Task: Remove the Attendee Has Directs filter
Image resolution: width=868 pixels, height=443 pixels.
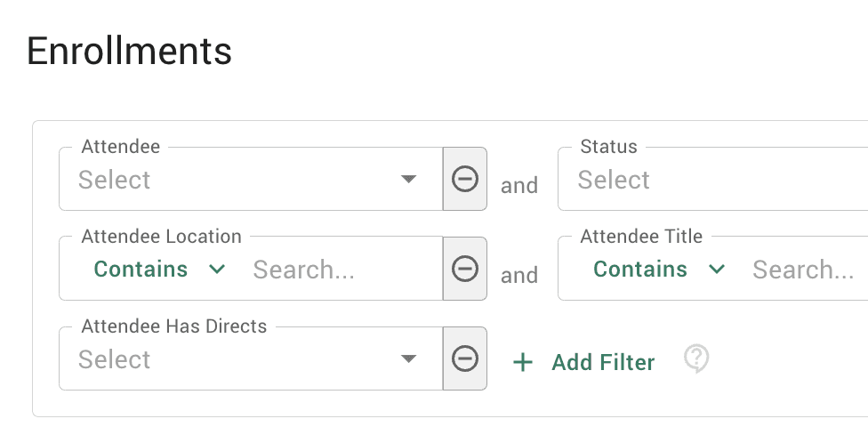Action: (464, 358)
